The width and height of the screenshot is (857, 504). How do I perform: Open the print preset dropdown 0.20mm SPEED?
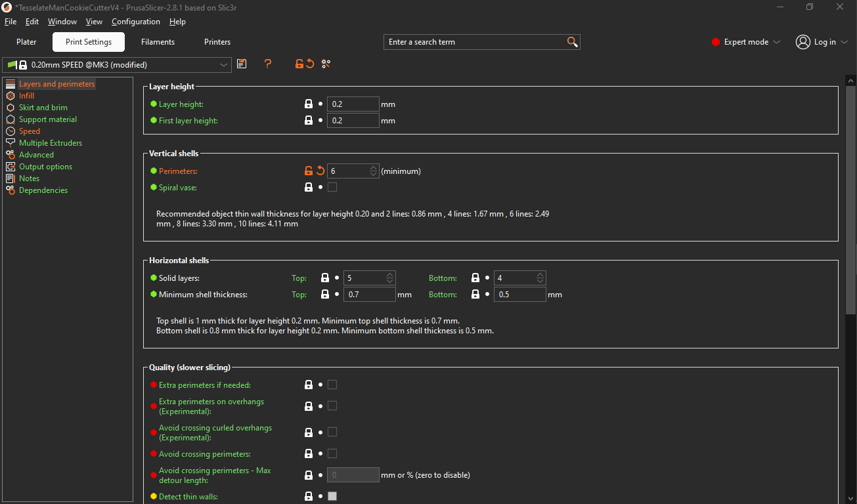point(118,65)
